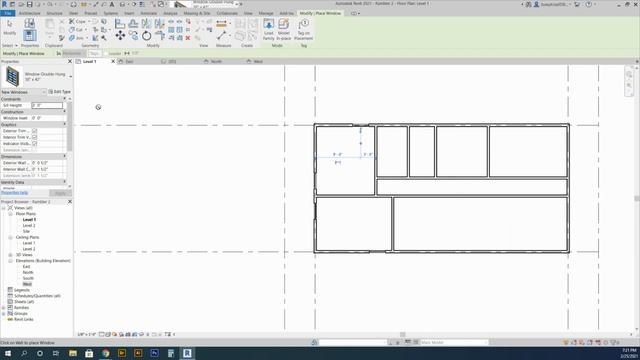This screenshot has width=640, height=360.
Task: Close the Properties palette
Action: point(69,62)
